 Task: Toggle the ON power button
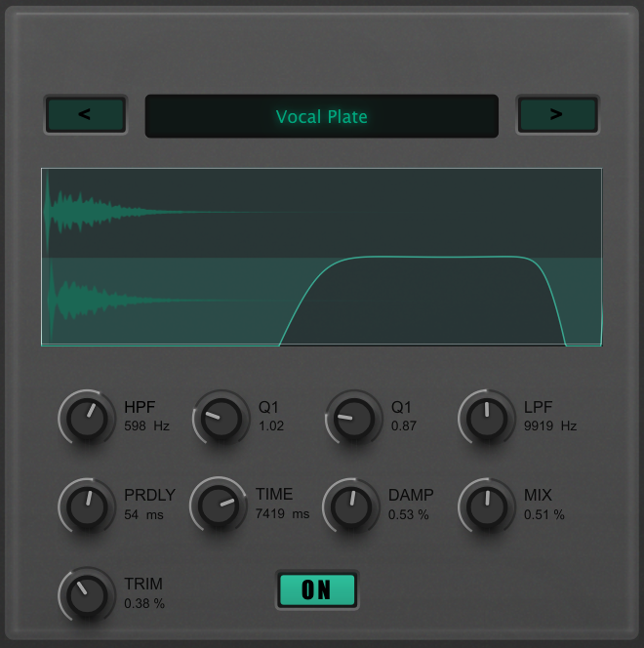[316, 589]
